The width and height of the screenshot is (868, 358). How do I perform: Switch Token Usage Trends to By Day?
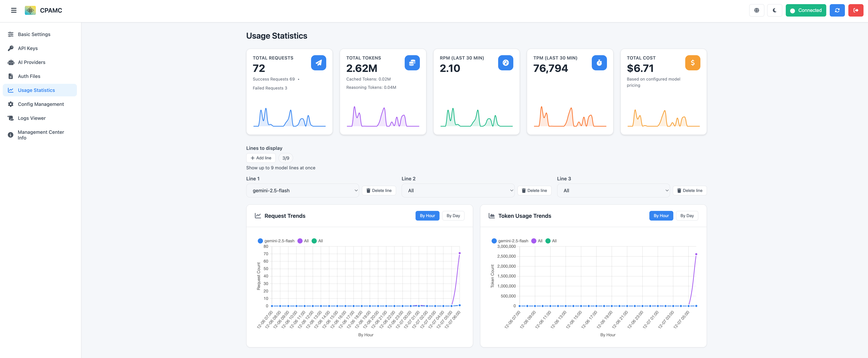pos(687,216)
